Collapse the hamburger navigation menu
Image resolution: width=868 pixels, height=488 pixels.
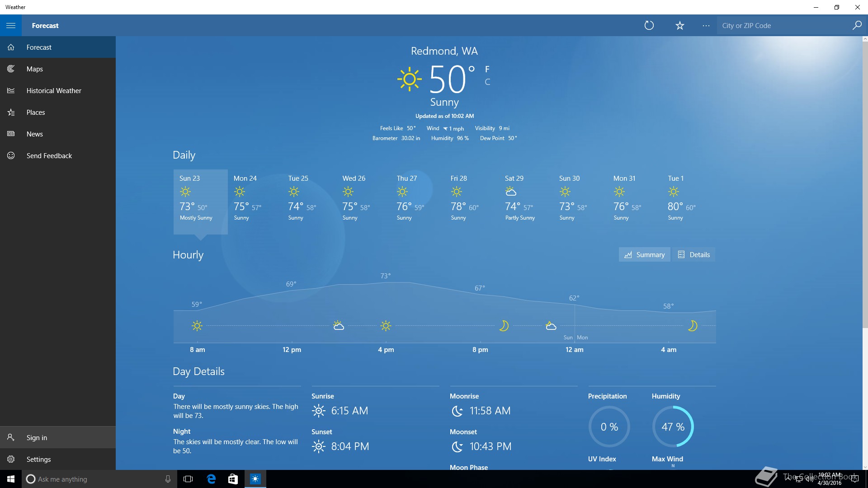(x=11, y=25)
